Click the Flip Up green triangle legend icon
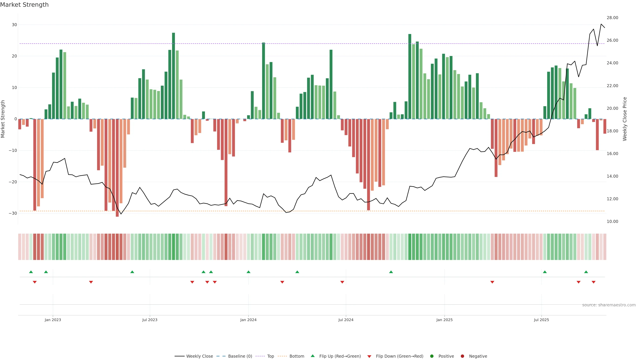The height and width of the screenshot is (362, 644). point(312,356)
